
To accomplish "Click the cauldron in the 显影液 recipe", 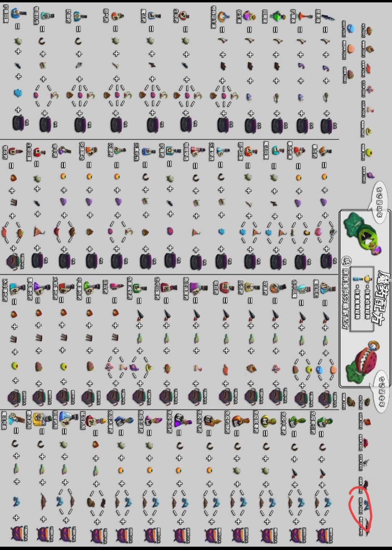I will point(327,125).
